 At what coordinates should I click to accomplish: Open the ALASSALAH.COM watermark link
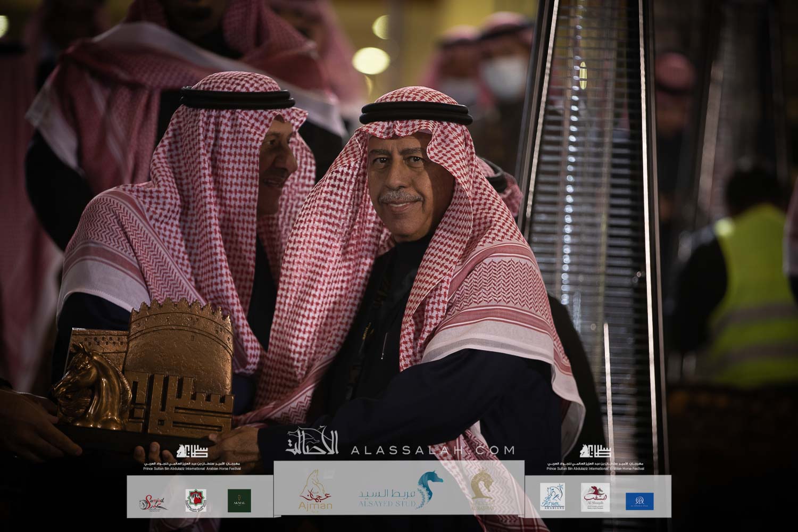point(432,450)
